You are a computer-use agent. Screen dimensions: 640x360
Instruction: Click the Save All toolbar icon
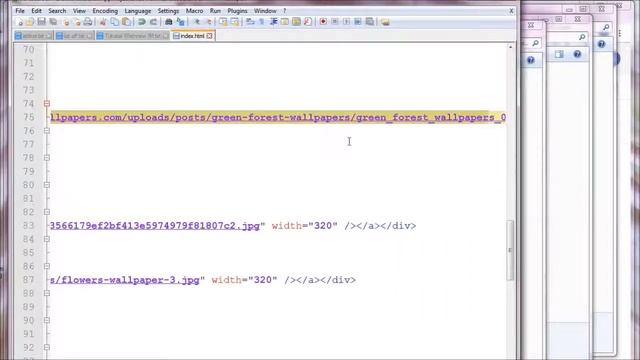(x=53, y=22)
